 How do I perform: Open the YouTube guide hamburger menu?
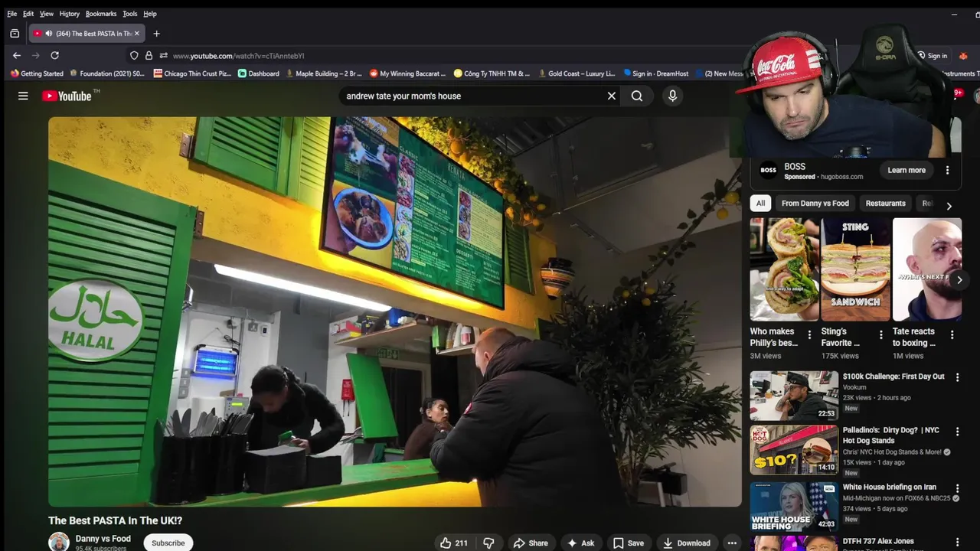click(x=23, y=96)
